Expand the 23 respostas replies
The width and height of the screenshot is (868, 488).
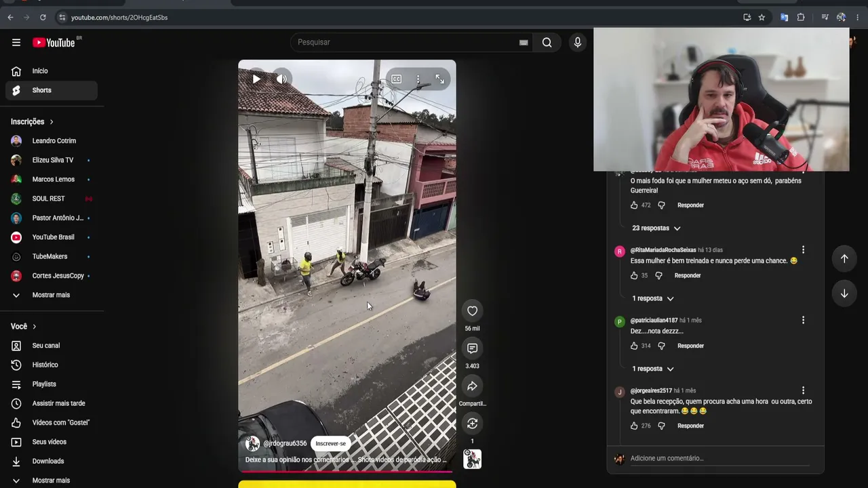point(656,228)
